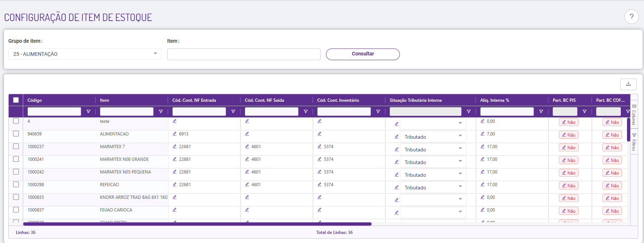Open filter icon for Cód. Cont. NF Entrada
Viewport: 644px width, 243px height.
(233, 112)
